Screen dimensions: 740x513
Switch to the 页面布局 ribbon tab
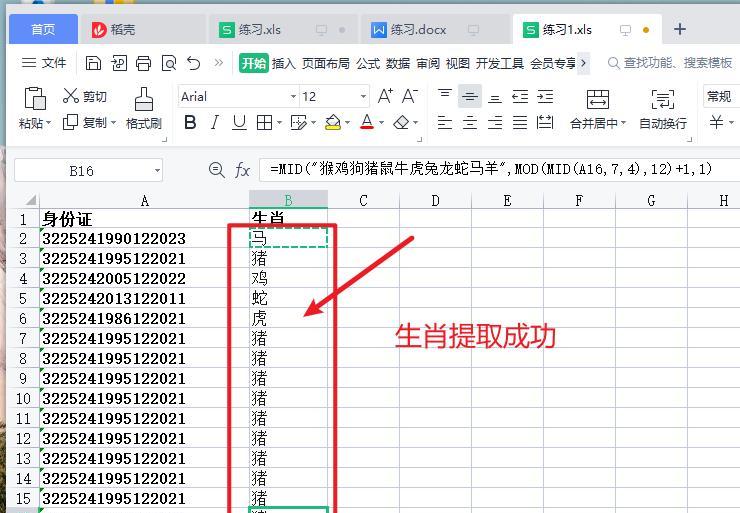point(326,63)
